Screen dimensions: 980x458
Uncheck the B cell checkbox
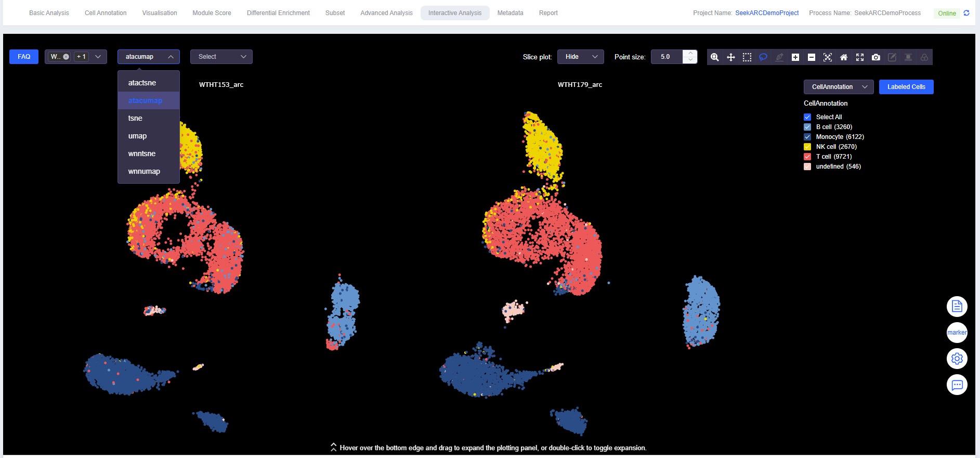click(807, 127)
